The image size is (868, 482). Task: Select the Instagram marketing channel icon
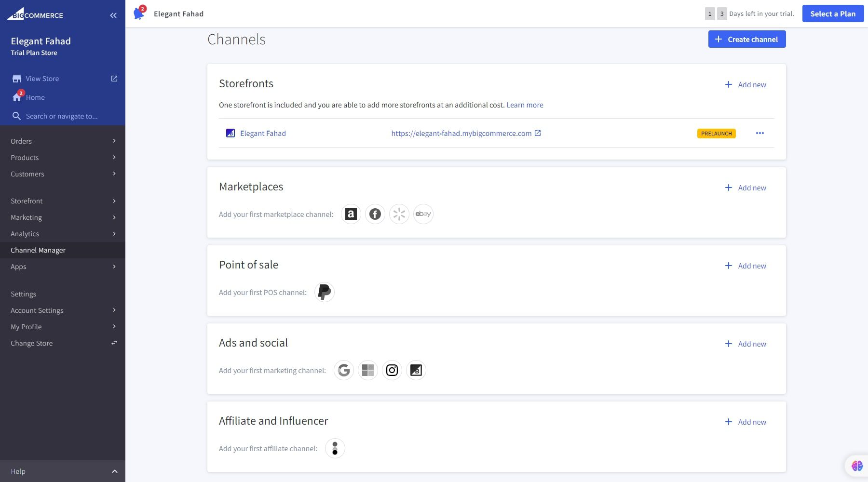392,370
